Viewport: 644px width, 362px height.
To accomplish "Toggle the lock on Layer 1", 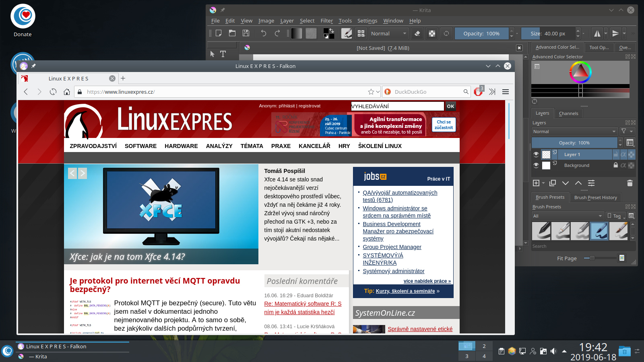I will click(615, 154).
